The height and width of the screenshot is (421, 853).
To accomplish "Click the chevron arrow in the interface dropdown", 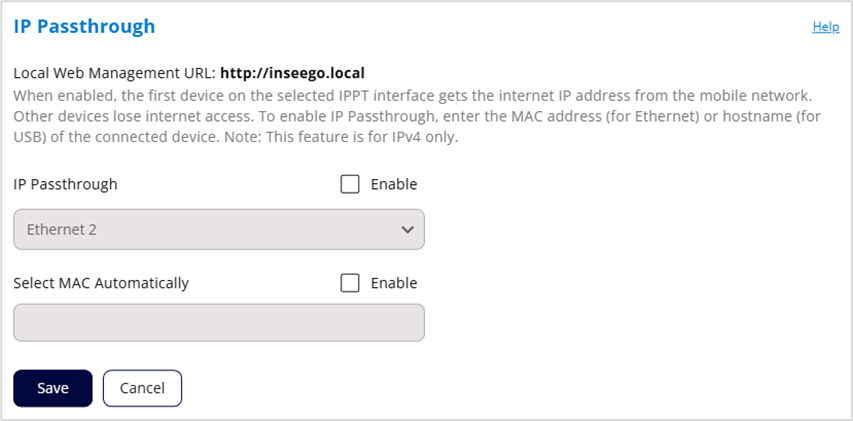I will (x=407, y=229).
